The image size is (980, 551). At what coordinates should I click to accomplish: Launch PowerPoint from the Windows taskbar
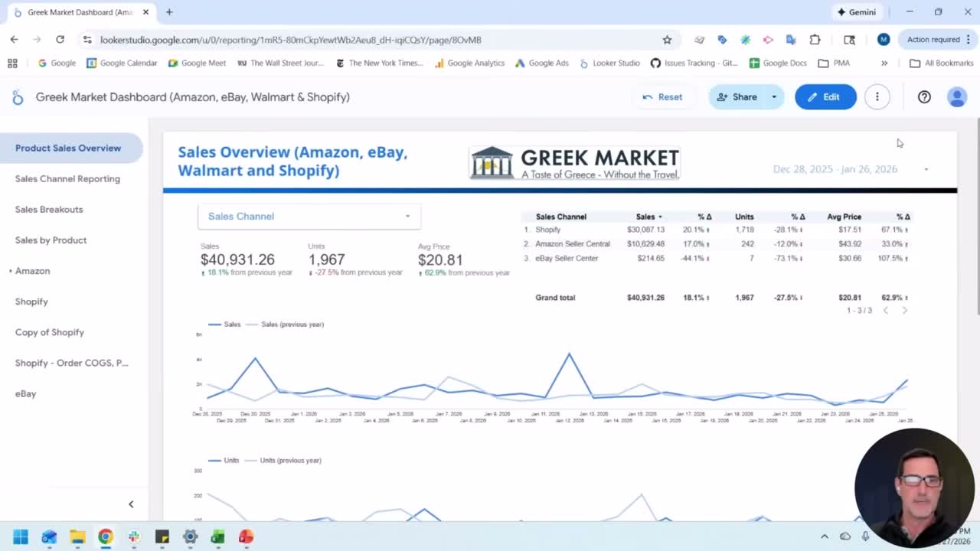click(245, 536)
